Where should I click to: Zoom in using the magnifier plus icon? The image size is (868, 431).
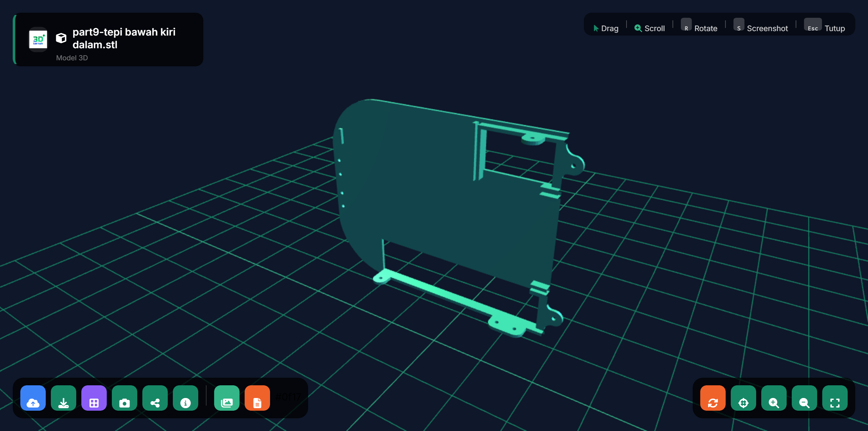[774, 398]
